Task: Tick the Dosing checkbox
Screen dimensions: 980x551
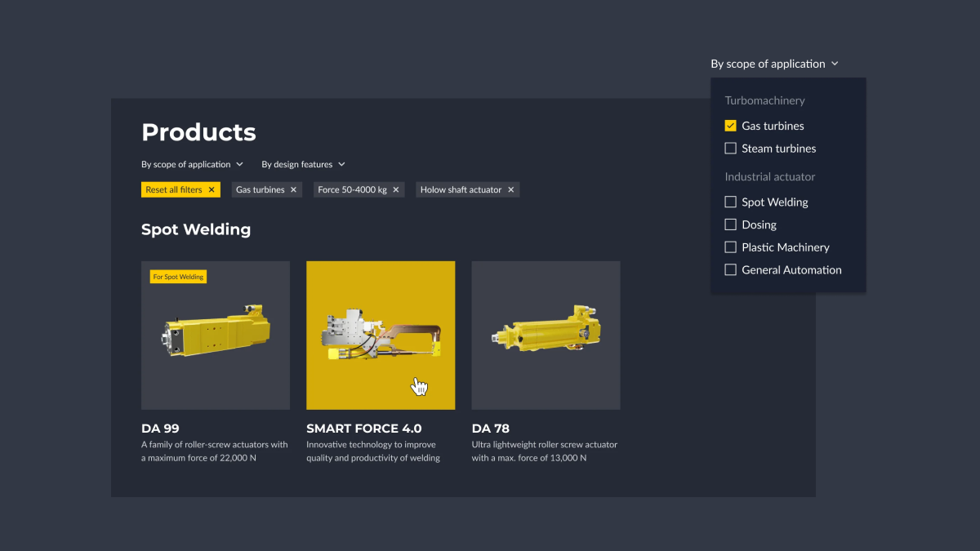Action: (731, 224)
